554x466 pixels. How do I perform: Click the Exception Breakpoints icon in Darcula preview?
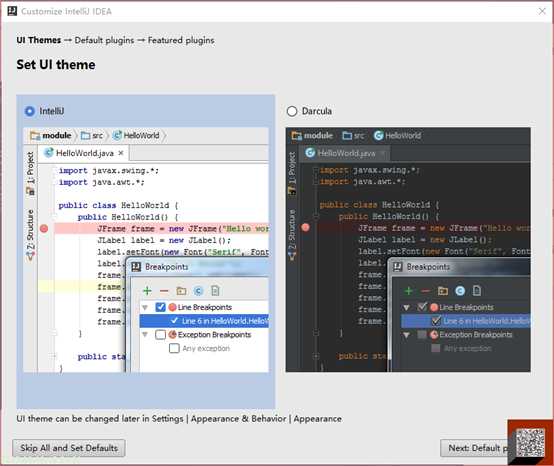coord(434,335)
